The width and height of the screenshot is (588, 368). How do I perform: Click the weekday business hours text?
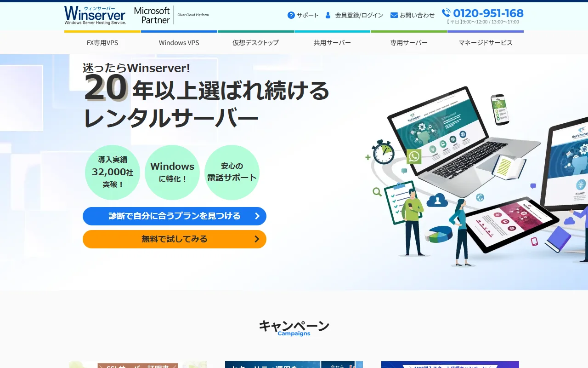pyautogui.click(x=483, y=22)
